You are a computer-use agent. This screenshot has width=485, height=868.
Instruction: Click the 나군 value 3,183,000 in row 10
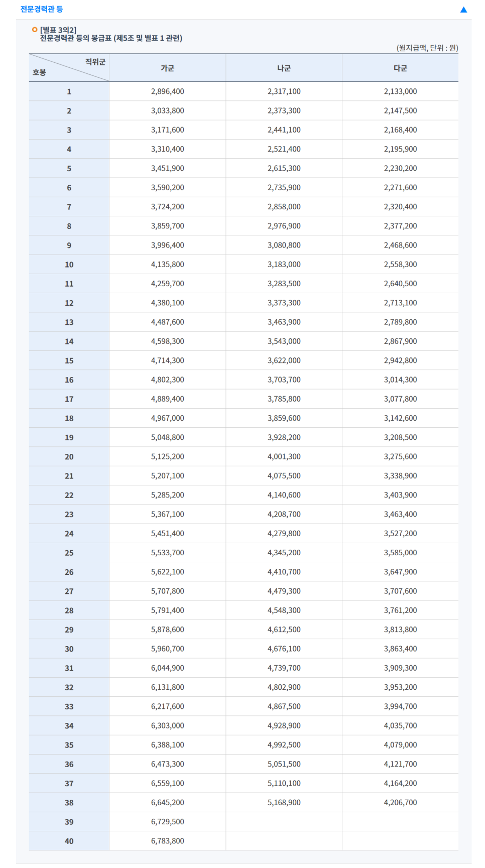[284, 265]
